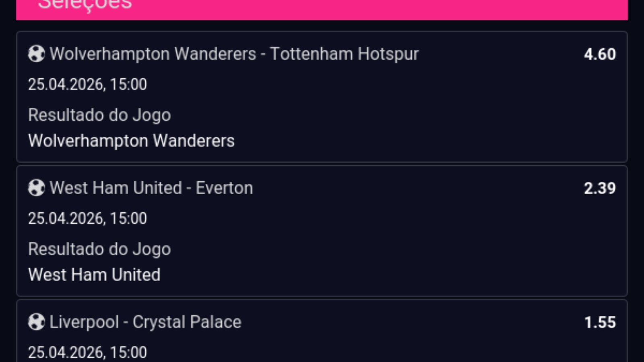Click Resultado do Jogo label in West Ham card
The width and height of the screenshot is (644, 362).
click(x=99, y=249)
